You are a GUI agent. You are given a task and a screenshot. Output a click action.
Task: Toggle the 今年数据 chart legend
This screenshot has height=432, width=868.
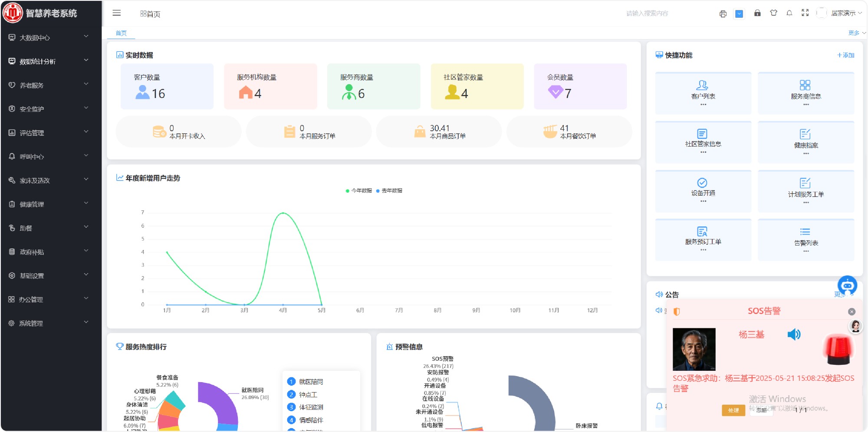tap(358, 191)
